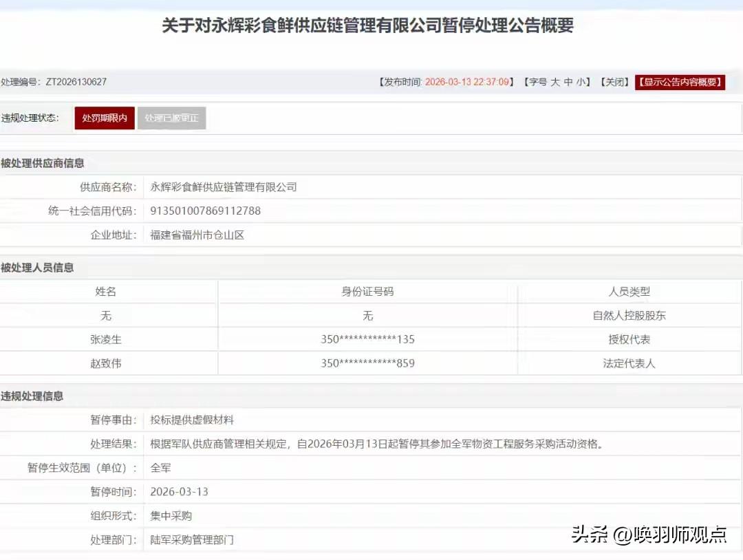Click the 统一社会信用代码 field label
Image resolution: width=743 pixels, height=560 pixels.
click(92, 211)
